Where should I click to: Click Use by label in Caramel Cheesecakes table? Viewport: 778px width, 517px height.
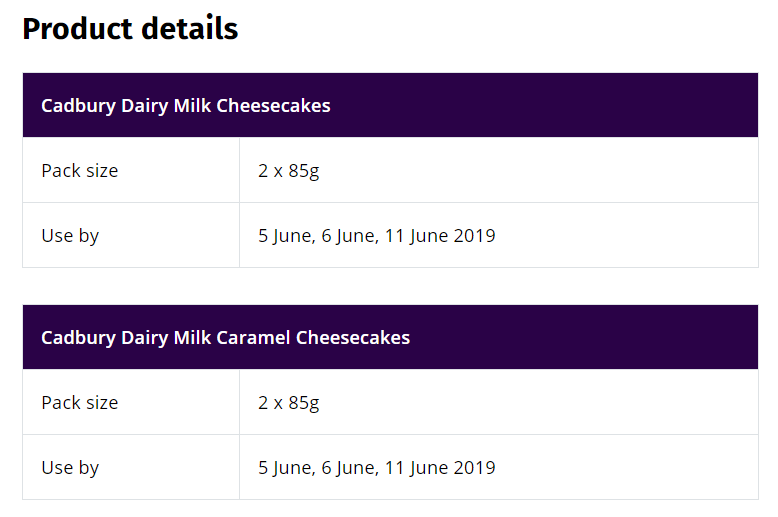70,467
